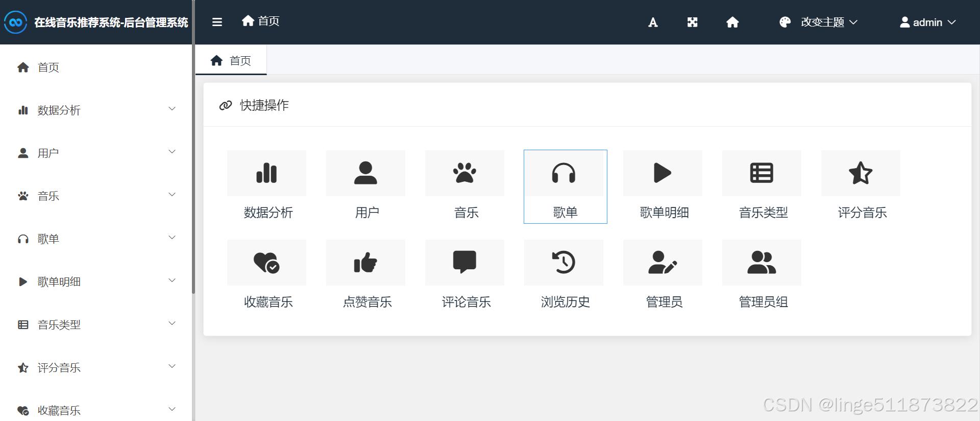Click the 快捷操作 panel heading

pos(264,105)
